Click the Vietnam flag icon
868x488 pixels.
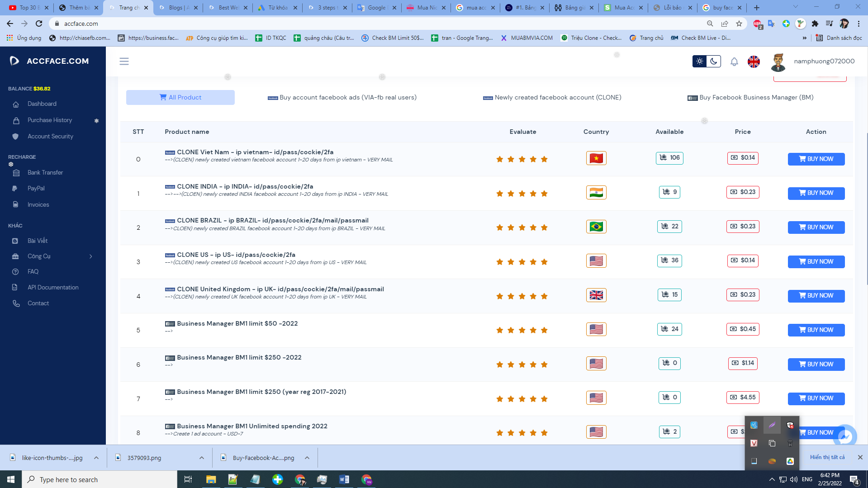coord(596,158)
